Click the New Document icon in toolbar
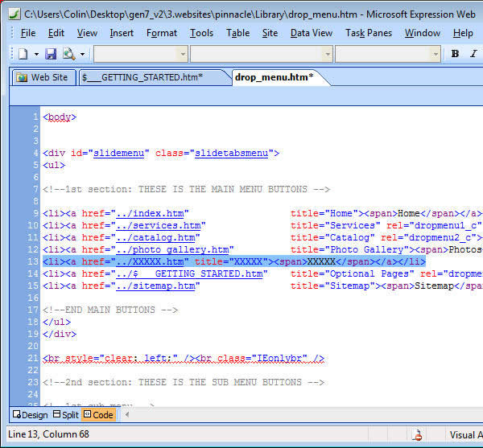The height and width of the screenshot is (448, 483). point(23,54)
